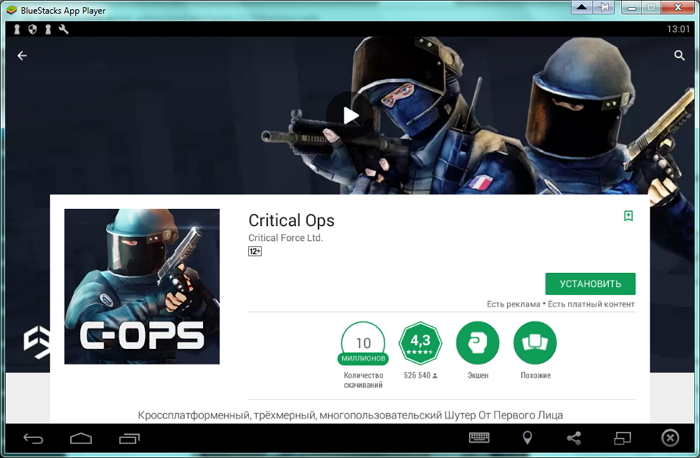
Task: Open the C-OPS app icon thumbnail
Action: (142, 287)
